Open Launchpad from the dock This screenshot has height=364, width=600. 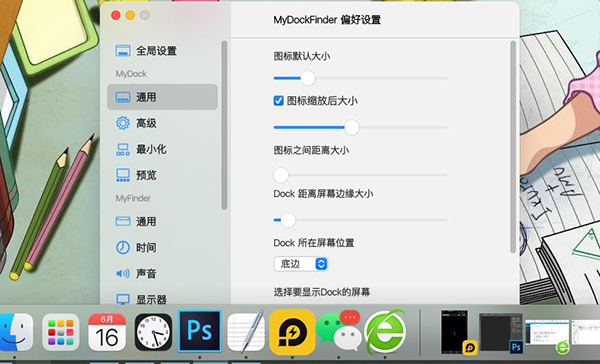point(60,332)
